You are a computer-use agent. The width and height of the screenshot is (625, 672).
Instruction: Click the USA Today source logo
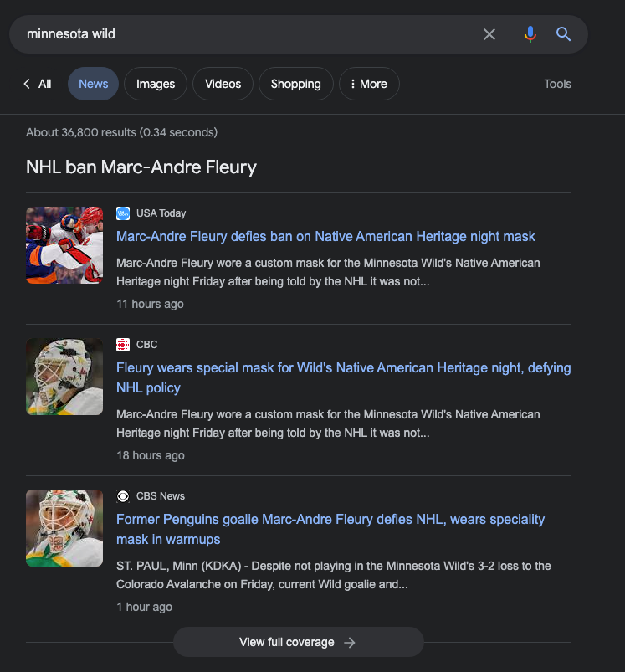123,213
